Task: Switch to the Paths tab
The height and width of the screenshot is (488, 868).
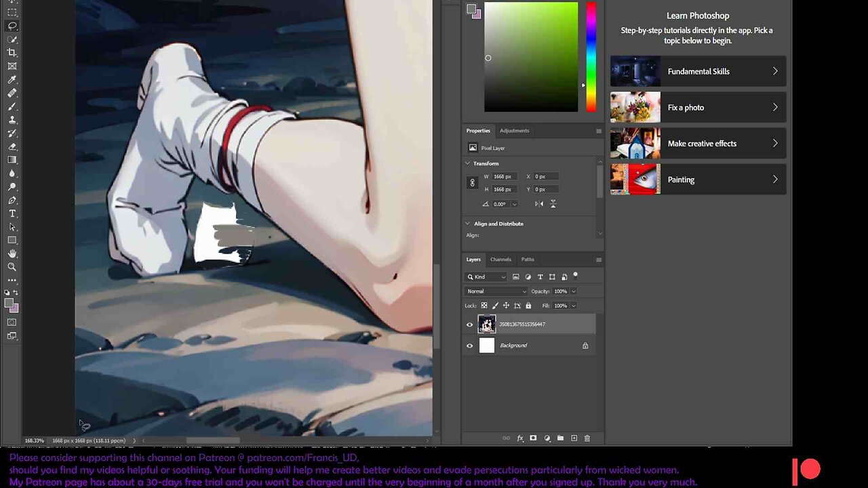Action: (x=528, y=260)
